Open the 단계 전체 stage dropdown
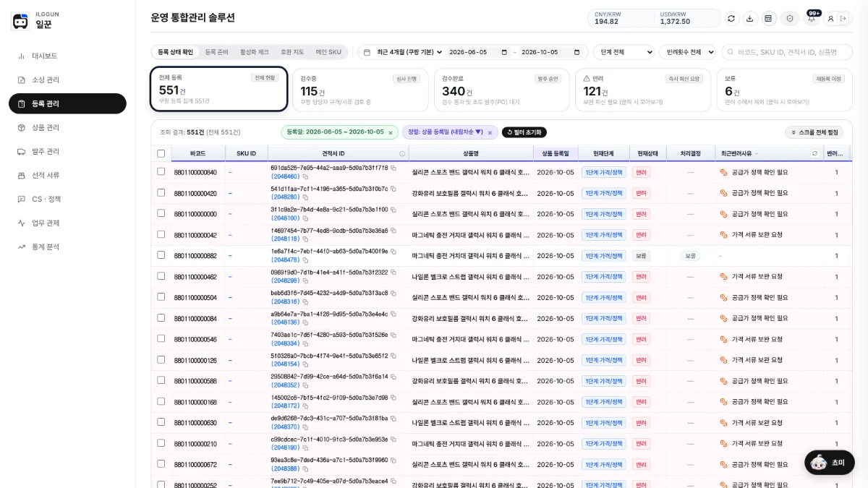This screenshot has width=868, height=488. [x=624, y=52]
